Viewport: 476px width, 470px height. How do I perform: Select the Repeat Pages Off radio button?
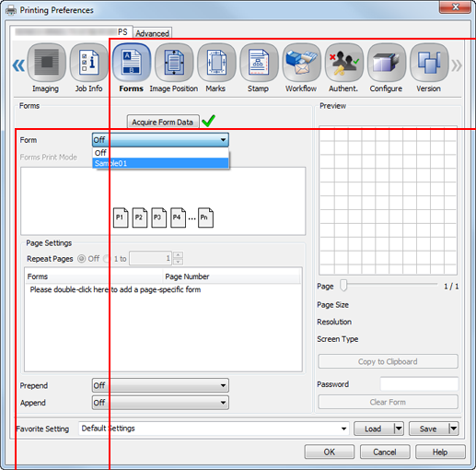pyautogui.click(x=81, y=259)
